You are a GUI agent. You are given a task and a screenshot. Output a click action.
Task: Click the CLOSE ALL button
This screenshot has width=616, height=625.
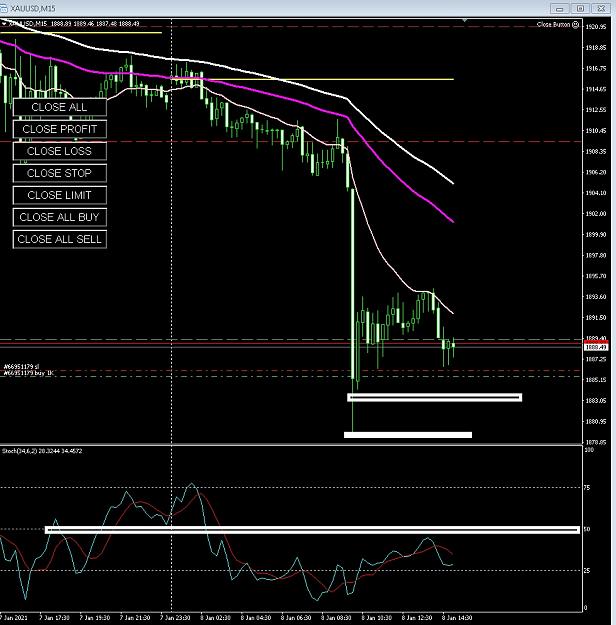(x=59, y=107)
